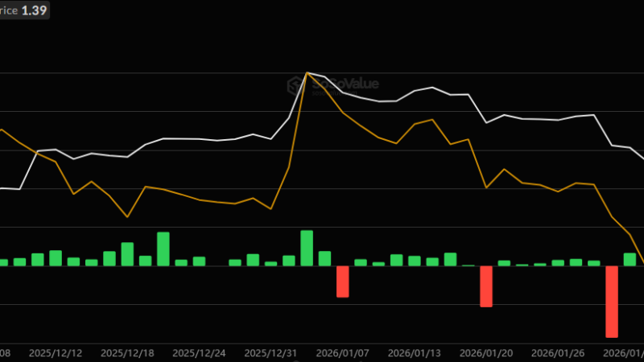The width and height of the screenshot is (644, 362).
Task: Click the 2026/01/20 date on the axis
Action: point(485,352)
